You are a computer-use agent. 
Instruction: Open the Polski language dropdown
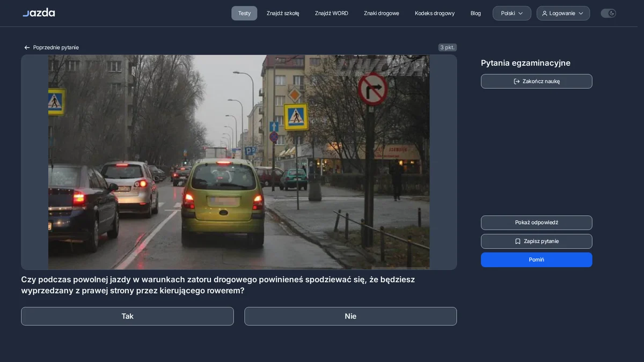512,13
